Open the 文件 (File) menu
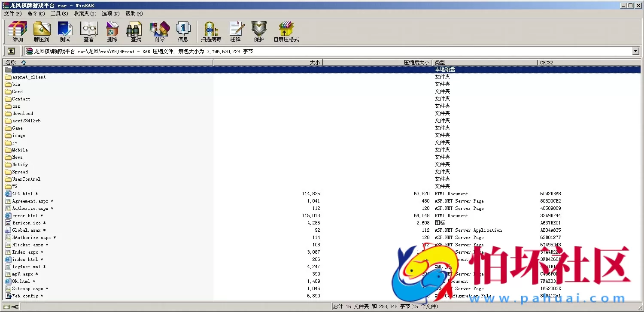This screenshot has width=644, height=312. (12, 14)
